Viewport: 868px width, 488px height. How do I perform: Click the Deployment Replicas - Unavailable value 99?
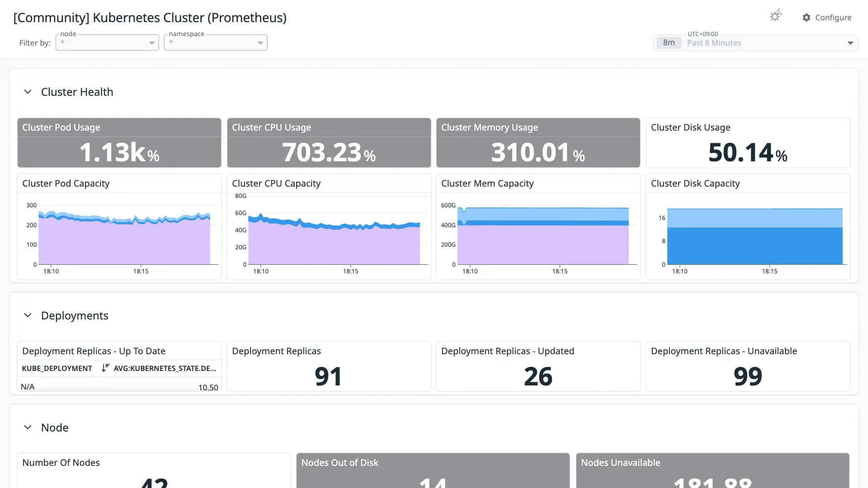point(748,376)
